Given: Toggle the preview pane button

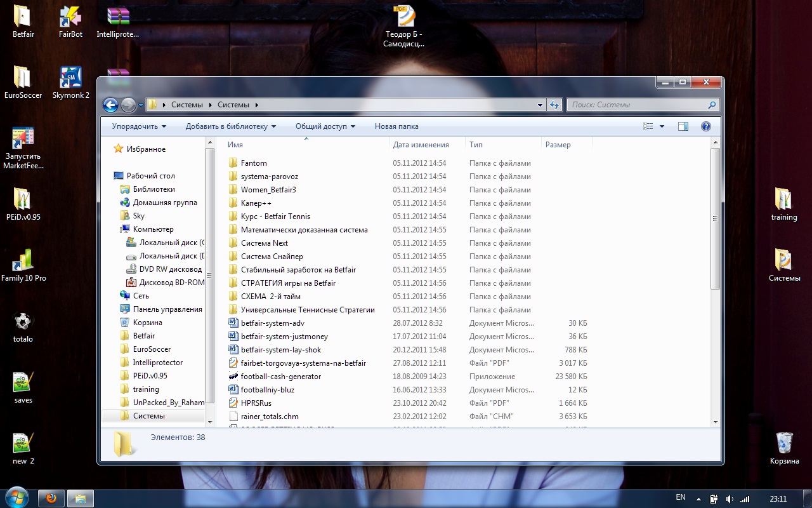Looking at the screenshot, I should (683, 126).
